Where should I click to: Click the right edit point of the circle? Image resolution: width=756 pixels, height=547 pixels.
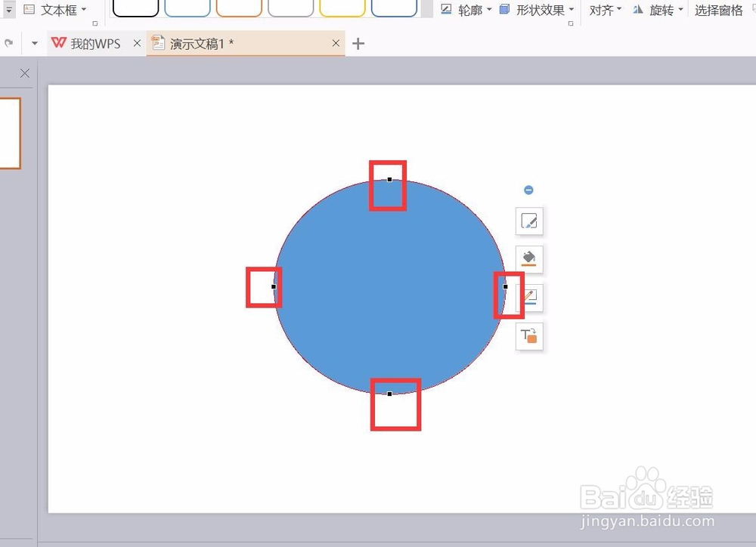(x=505, y=286)
